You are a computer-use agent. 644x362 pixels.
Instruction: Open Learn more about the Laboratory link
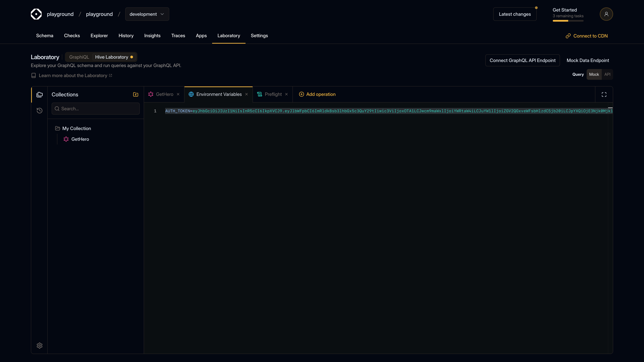(73, 75)
